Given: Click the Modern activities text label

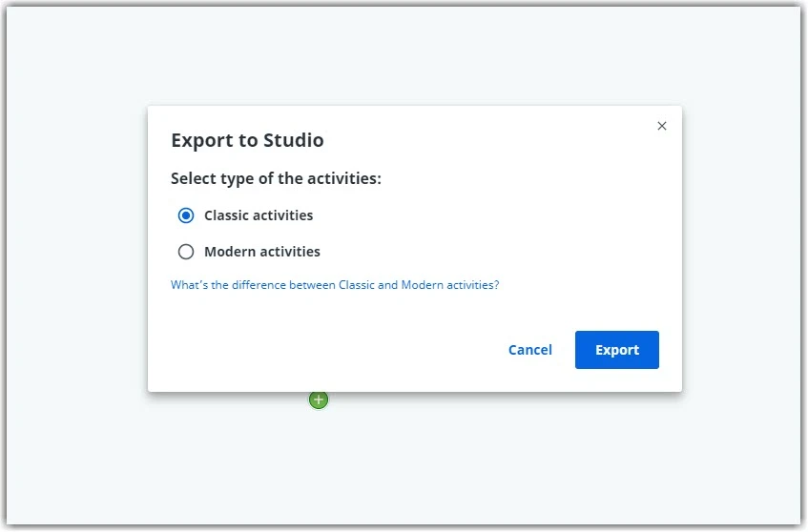Looking at the screenshot, I should pos(262,252).
